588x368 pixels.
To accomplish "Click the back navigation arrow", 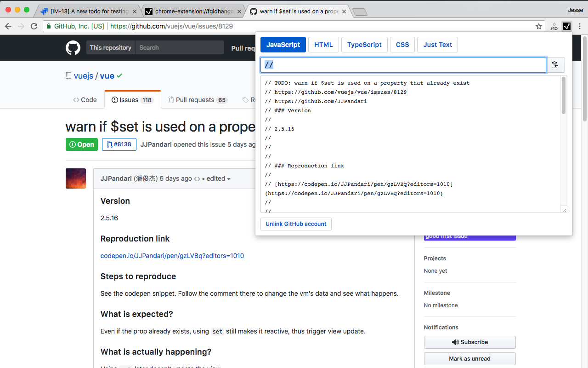I will coord(8,26).
